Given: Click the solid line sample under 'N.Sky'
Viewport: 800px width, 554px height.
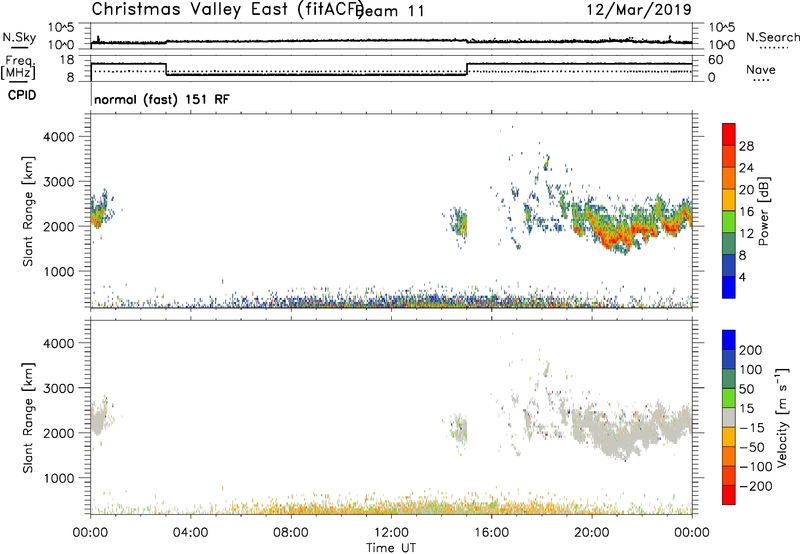Looking at the screenshot, I should (x=19, y=47).
